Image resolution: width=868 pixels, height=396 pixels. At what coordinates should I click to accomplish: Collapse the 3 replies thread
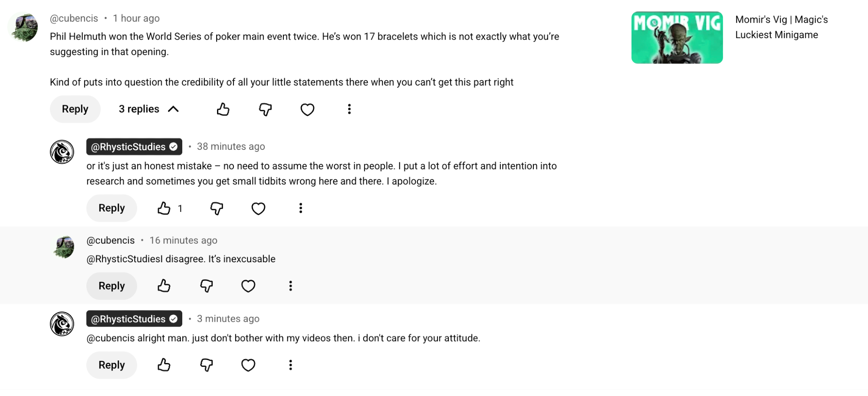click(x=148, y=109)
